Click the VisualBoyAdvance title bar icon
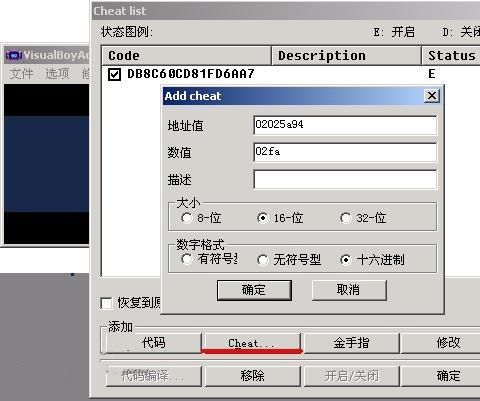The height and width of the screenshot is (401, 480). pos(13,55)
